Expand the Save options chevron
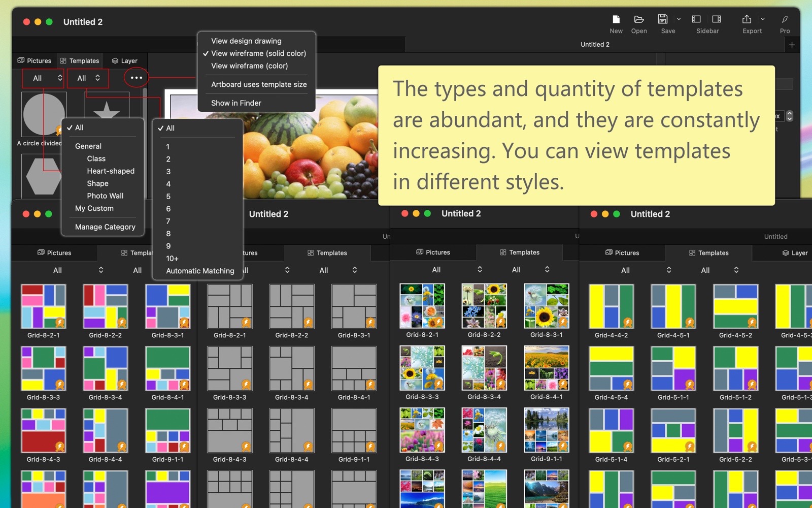The height and width of the screenshot is (508, 812). tap(679, 19)
